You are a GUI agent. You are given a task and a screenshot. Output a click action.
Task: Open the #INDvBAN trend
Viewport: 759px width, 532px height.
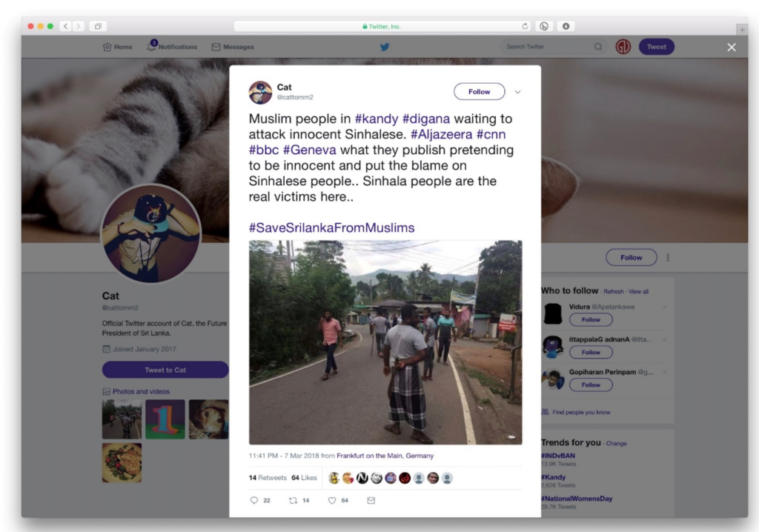coord(558,456)
